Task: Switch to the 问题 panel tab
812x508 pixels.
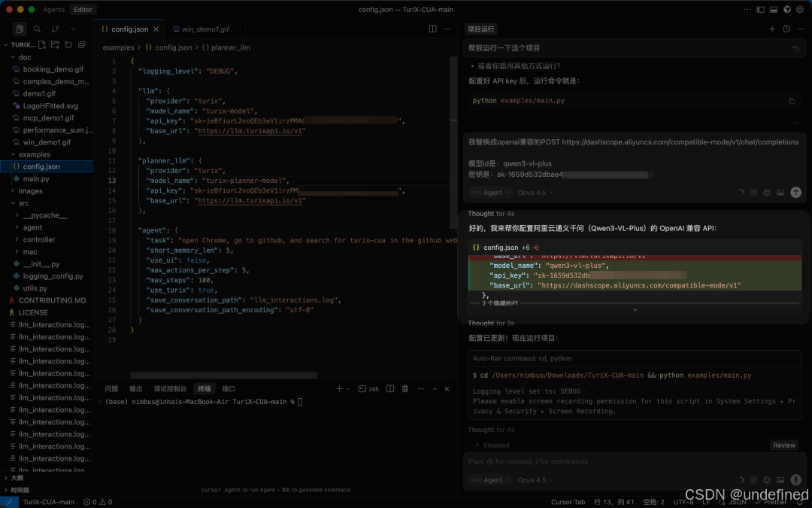Action: [111, 389]
